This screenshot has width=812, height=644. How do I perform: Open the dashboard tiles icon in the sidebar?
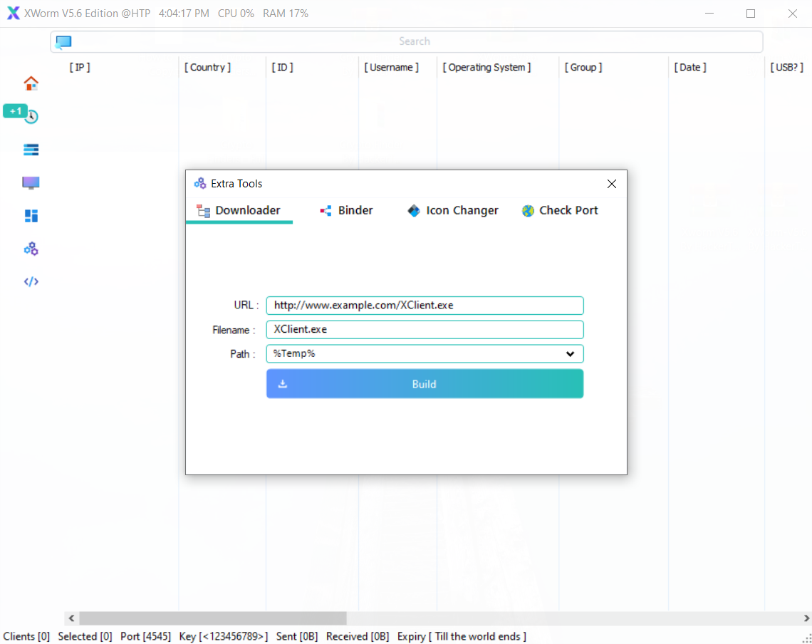pos(31,216)
